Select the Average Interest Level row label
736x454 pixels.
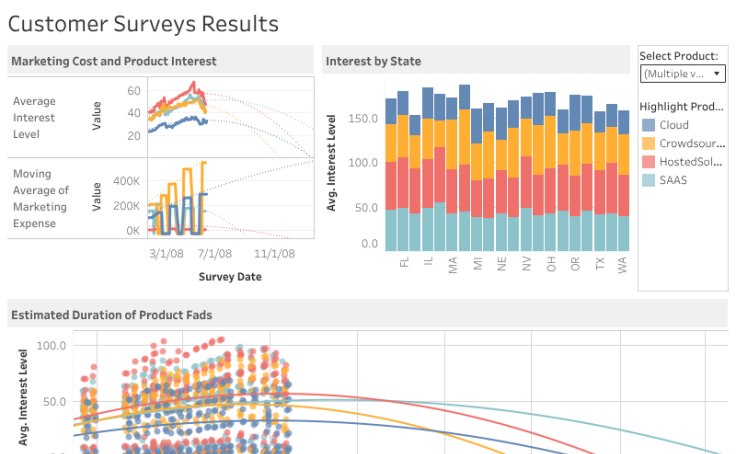(x=35, y=118)
